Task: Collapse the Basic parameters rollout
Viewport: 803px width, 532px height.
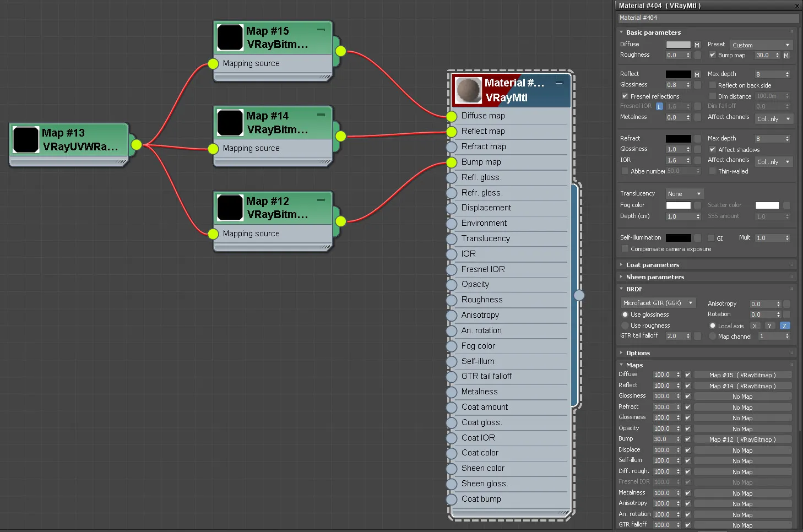Action: pyautogui.click(x=653, y=32)
